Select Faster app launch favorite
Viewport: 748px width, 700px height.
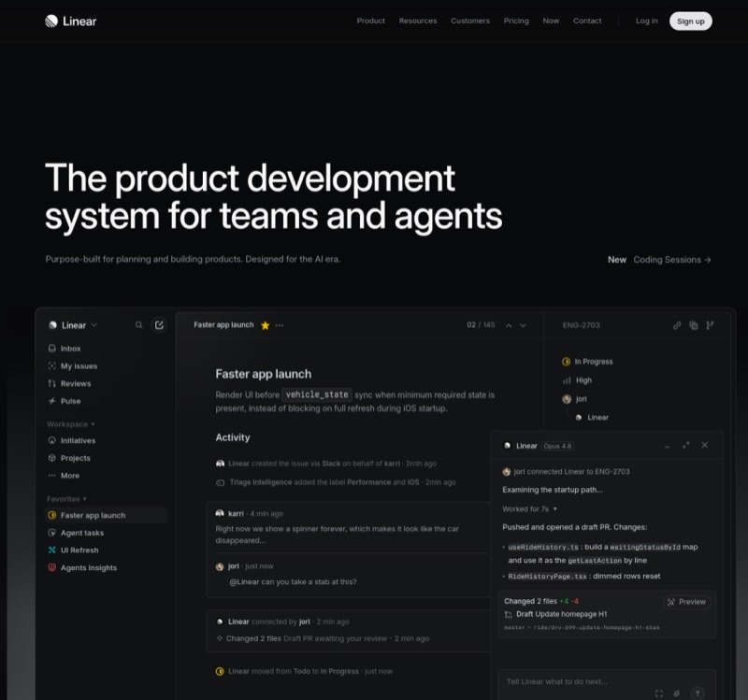(x=106, y=515)
